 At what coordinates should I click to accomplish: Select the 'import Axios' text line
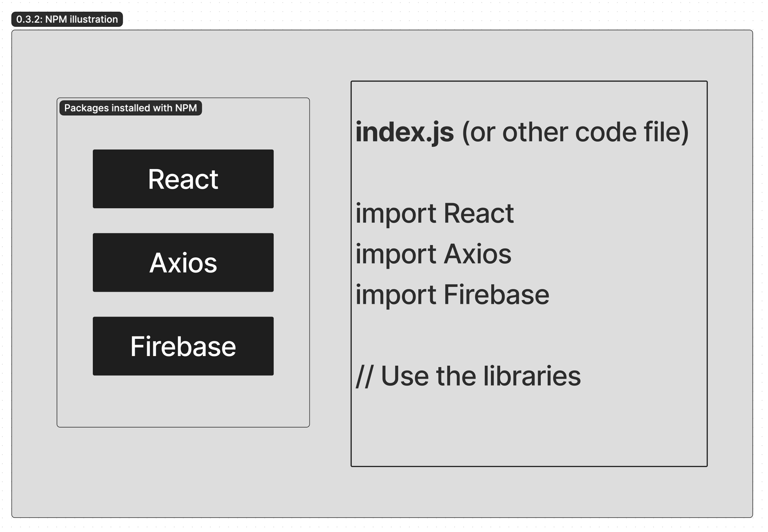point(433,254)
